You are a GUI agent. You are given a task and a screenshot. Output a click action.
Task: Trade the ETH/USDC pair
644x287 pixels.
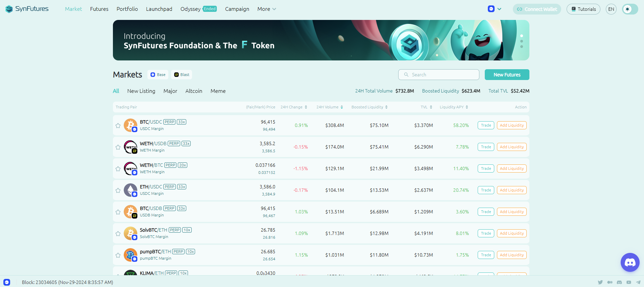click(486, 190)
